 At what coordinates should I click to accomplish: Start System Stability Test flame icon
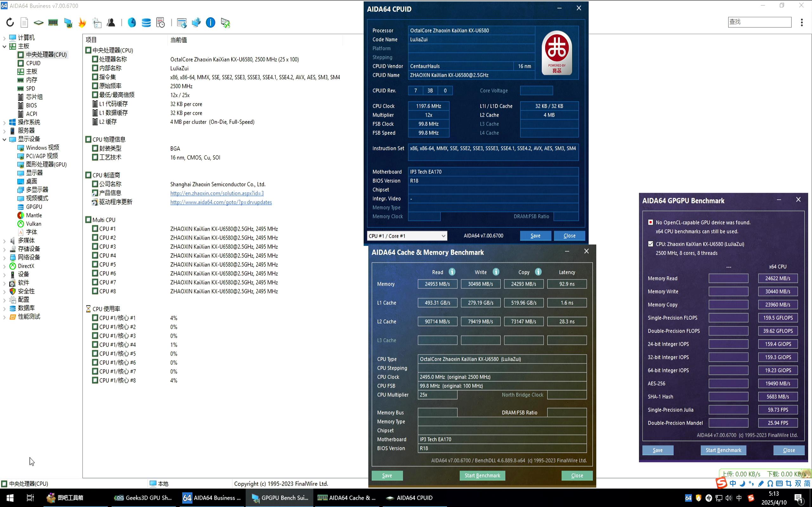(x=82, y=22)
